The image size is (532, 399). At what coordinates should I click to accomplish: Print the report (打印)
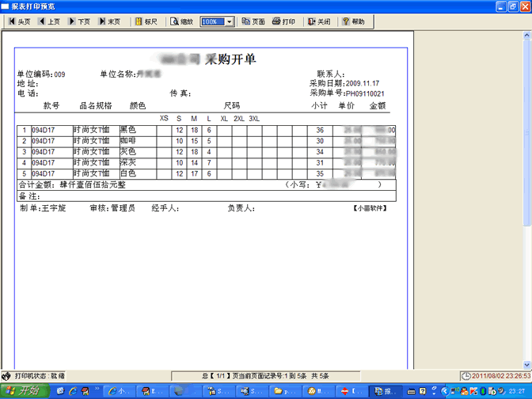pyautogui.click(x=283, y=21)
